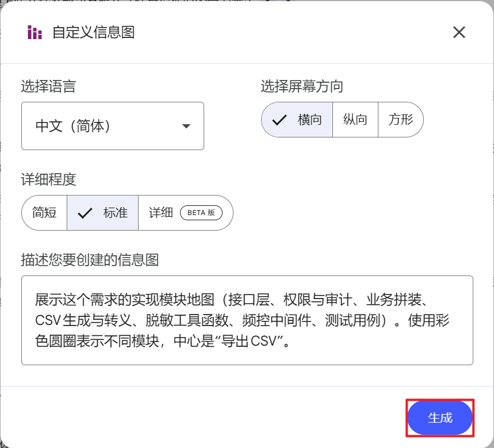
Task: Click the 描述您要创建的信息图 label
Action: [90, 260]
